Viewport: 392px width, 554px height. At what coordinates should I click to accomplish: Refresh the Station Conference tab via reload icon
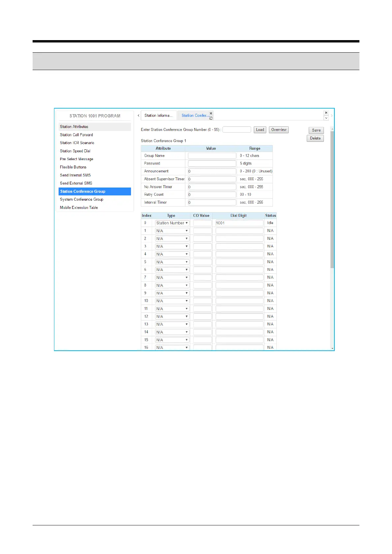[x=211, y=118]
